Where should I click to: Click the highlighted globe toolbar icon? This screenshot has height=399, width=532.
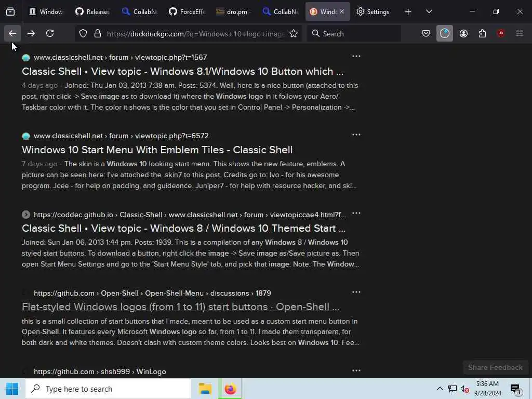(445, 34)
